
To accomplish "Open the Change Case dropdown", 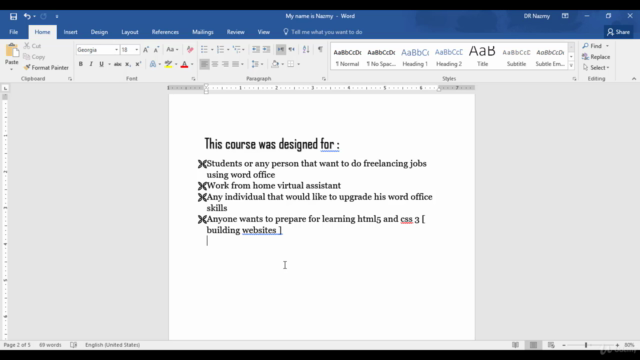I will click(x=172, y=50).
